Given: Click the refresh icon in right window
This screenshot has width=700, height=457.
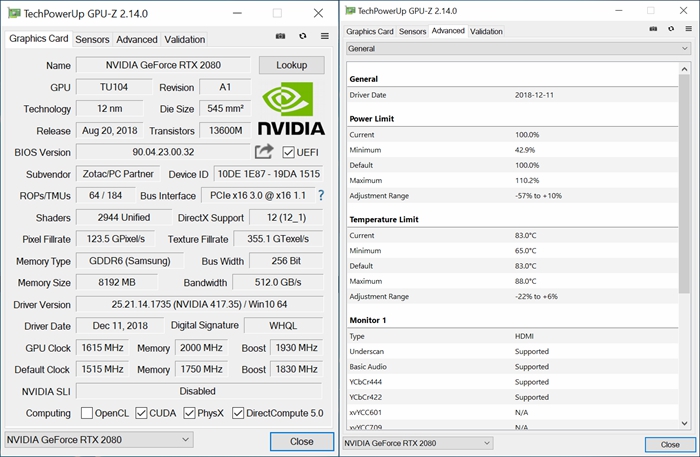Looking at the screenshot, I should coord(671,29).
